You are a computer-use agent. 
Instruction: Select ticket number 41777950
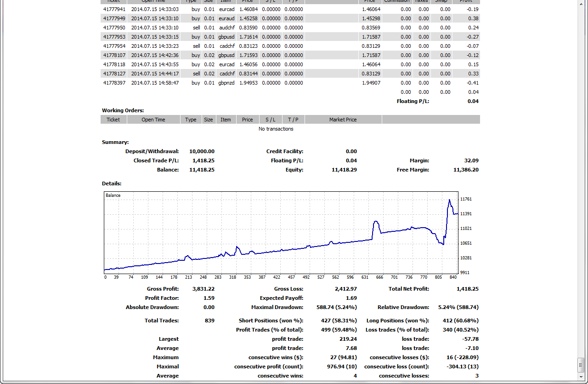(114, 28)
